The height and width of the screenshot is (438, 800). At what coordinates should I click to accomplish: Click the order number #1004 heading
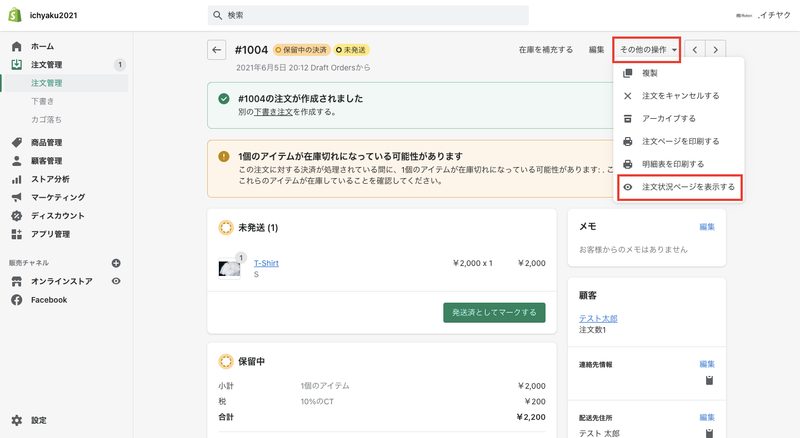pyautogui.click(x=251, y=50)
